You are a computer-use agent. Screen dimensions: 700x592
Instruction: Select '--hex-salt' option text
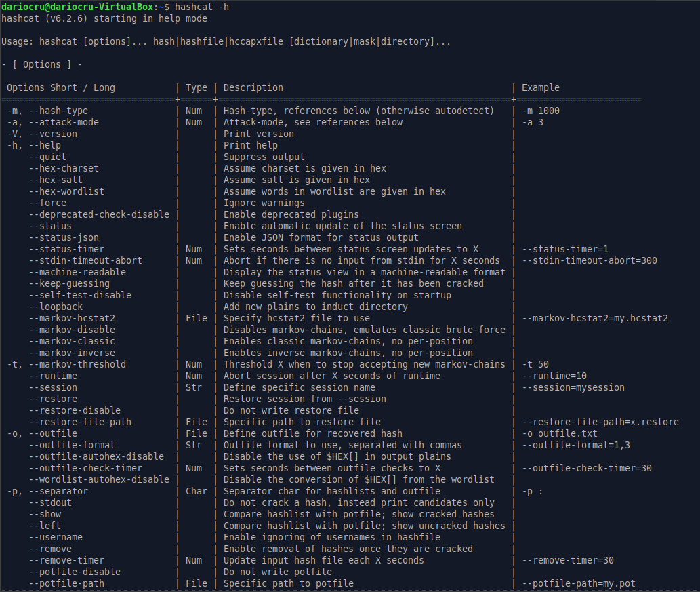coord(56,180)
